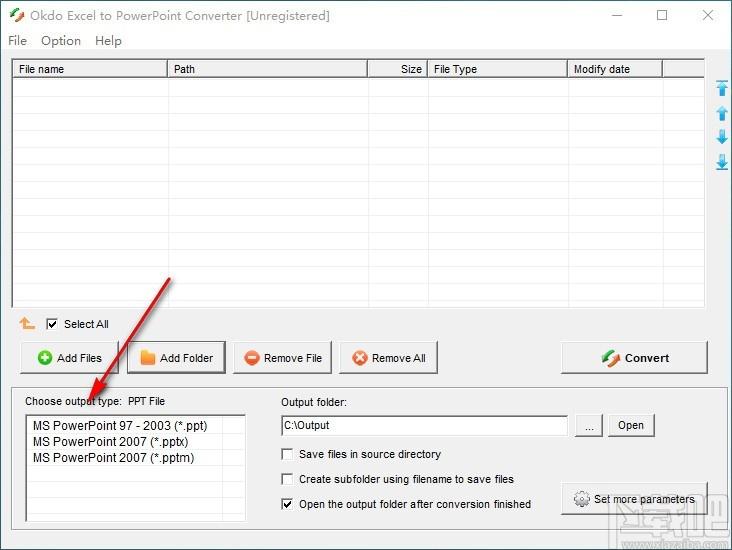Sort by Path column header

pos(267,69)
